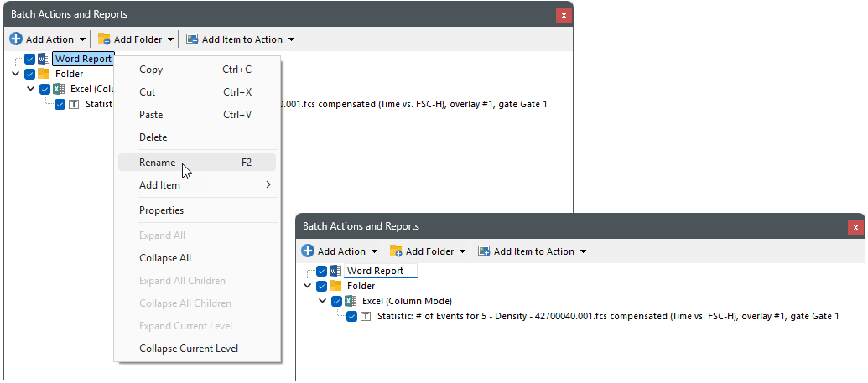Screen dimensions: 868x383
Task: Close the front Batch Actions and Reports window
Action: [855, 227]
